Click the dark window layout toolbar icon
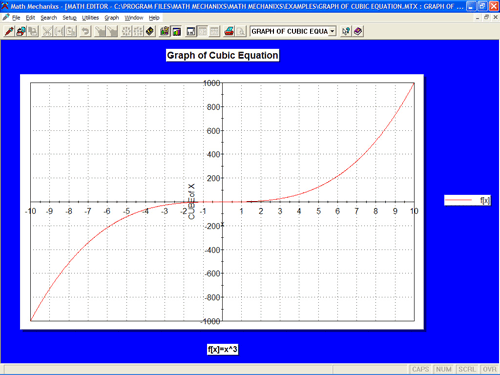 [191, 31]
